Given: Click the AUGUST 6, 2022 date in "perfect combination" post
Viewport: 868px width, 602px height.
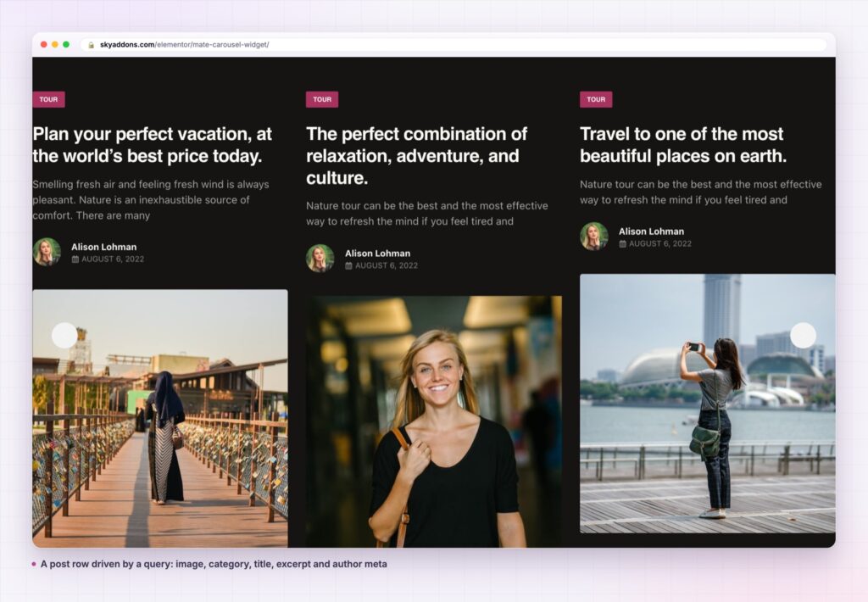Looking at the screenshot, I should pos(387,266).
